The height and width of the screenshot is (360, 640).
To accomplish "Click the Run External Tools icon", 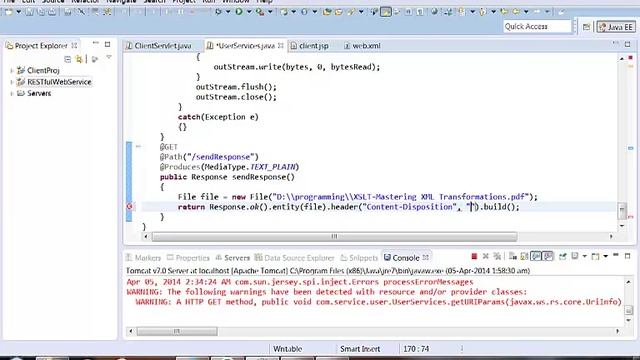I will [260, 12].
